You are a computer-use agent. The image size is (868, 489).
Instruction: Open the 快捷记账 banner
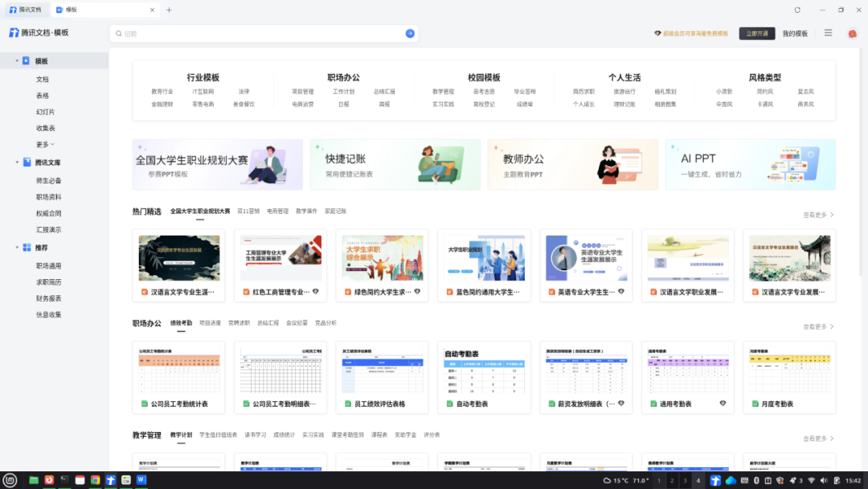[x=395, y=165]
